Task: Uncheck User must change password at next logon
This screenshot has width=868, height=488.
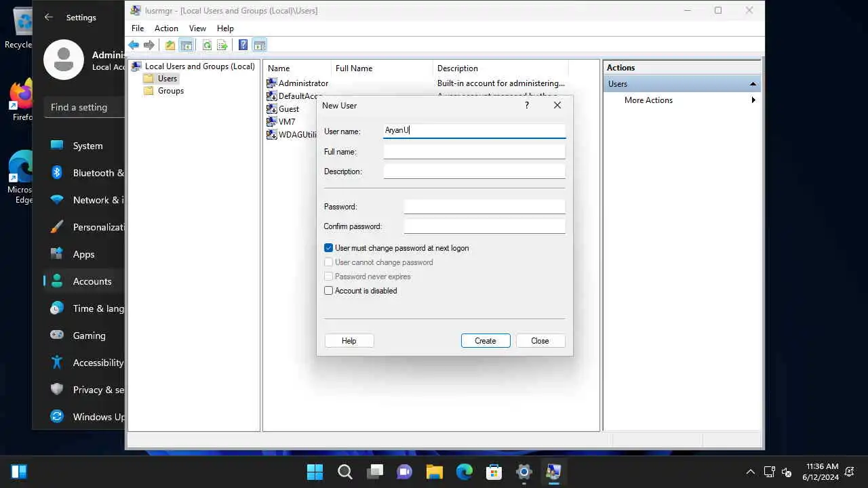Action: click(328, 248)
